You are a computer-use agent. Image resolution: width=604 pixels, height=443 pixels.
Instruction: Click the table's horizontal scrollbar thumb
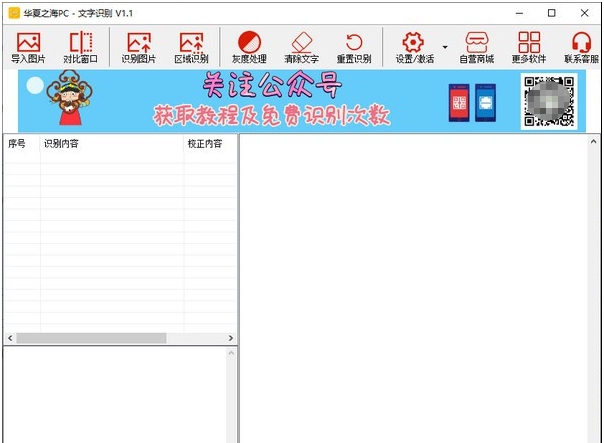91,338
